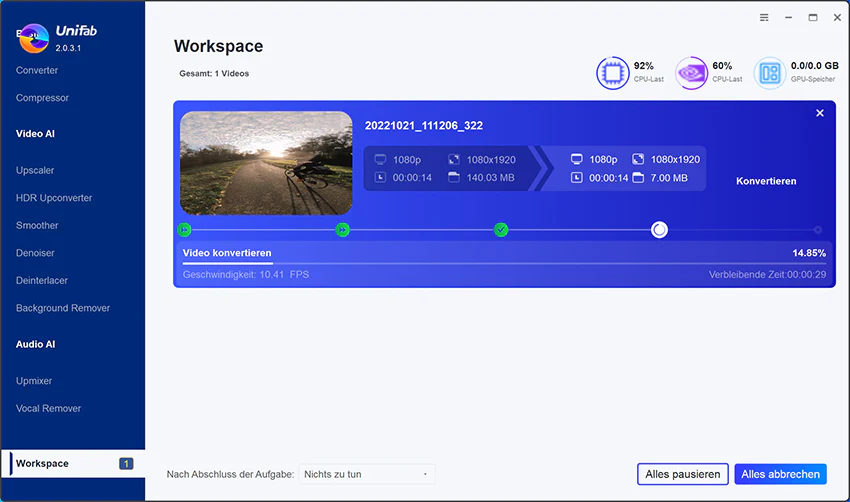Click the Alles pausieren button

click(682, 474)
